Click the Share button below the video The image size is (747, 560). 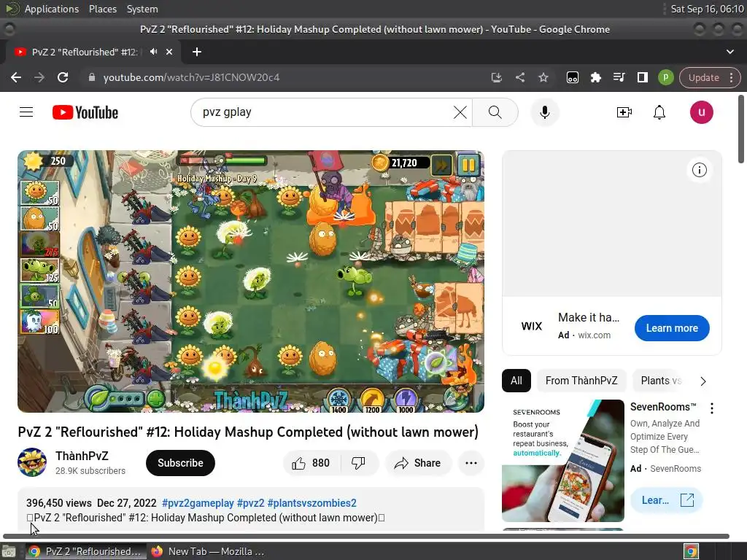pyautogui.click(x=418, y=463)
